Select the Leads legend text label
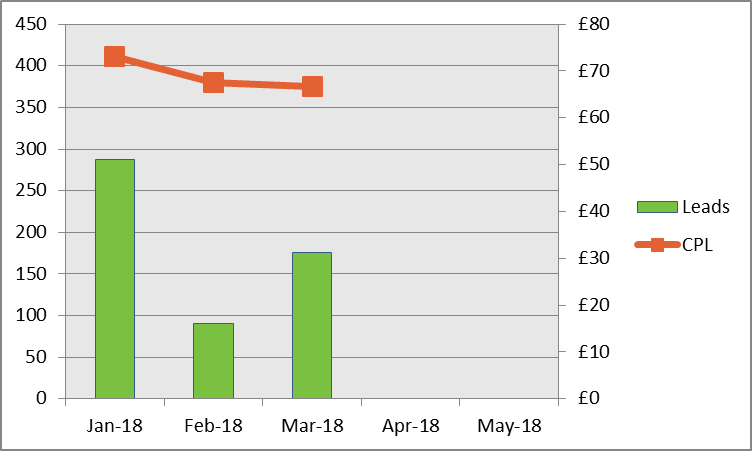752x451 pixels. pyautogui.click(x=706, y=208)
